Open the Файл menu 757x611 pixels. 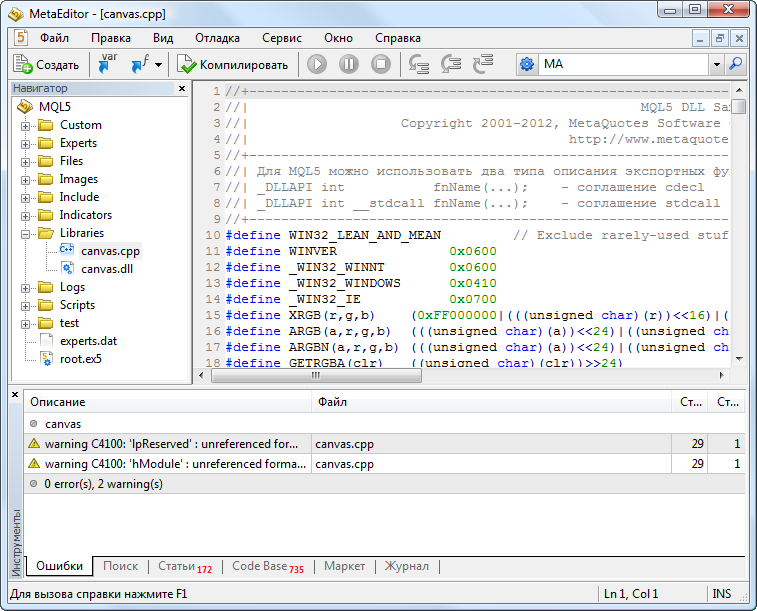point(54,38)
